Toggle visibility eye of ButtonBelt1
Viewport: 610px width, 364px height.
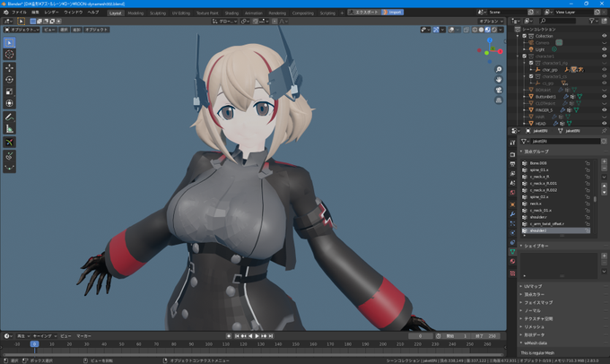(604, 97)
